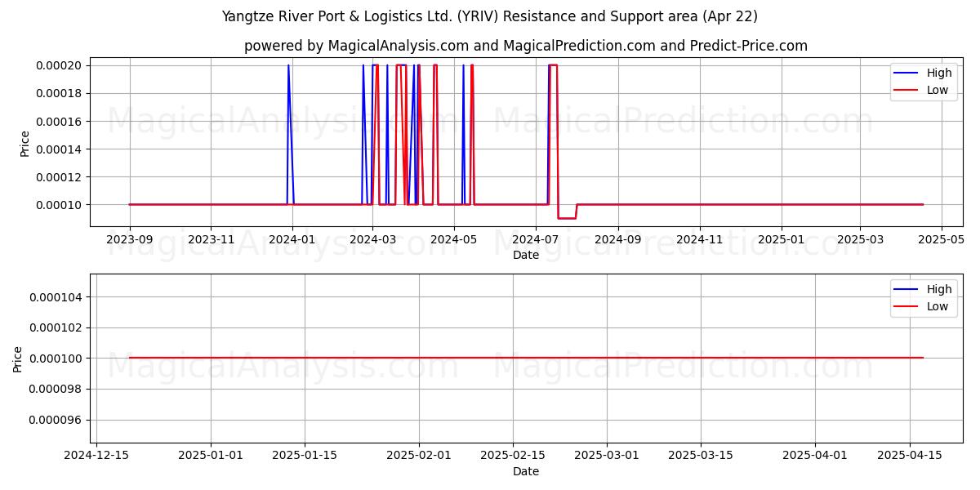Click the 2023-09 x-axis tick label
The width and height of the screenshot is (980, 490).
130,239
